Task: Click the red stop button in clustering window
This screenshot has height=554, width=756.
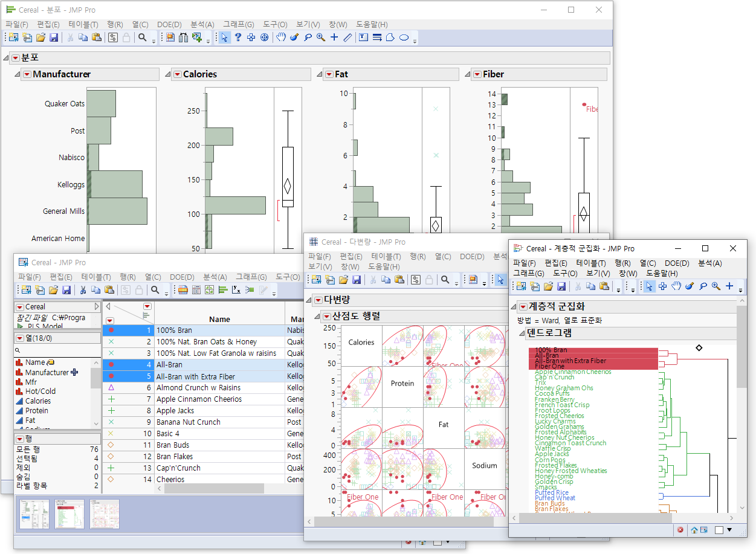Action: pos(680,529)
